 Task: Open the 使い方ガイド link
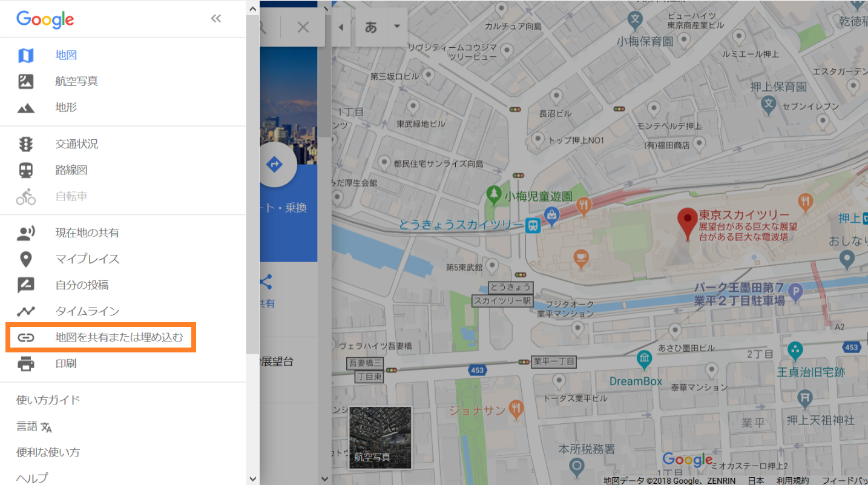point(48,400)
